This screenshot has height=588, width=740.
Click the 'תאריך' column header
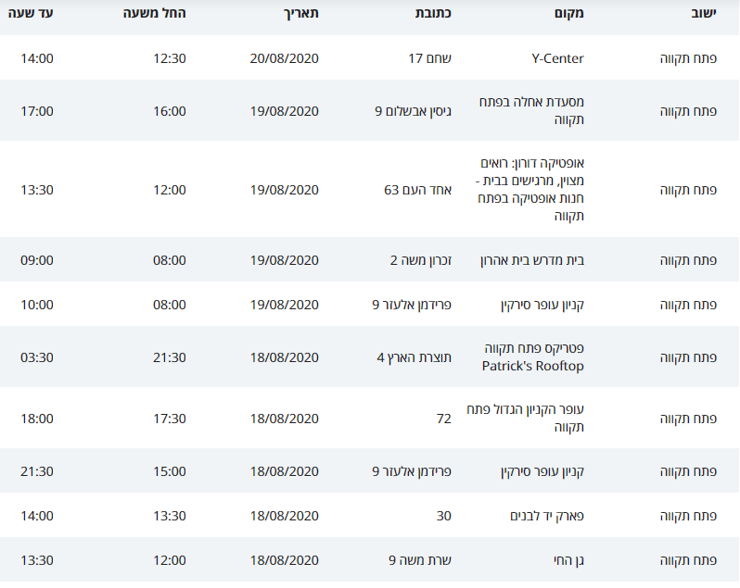(x=301, y=13)
